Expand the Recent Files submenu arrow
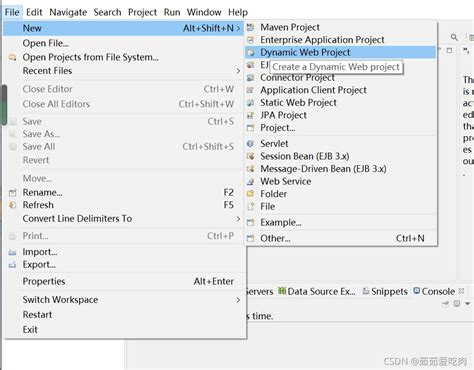The image size is (474, 370). coord(238,71)
